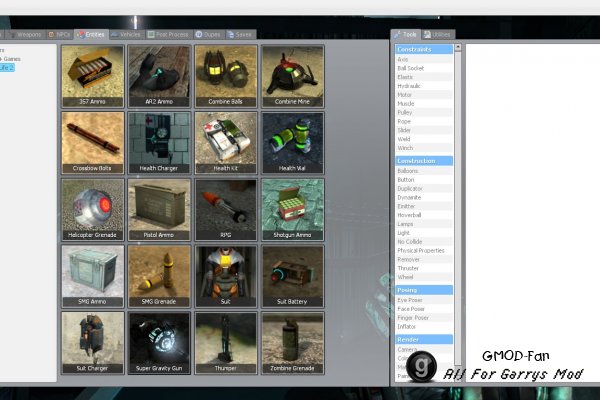Collapse the Construction category header
Screen dimensions: 600x400
tap(424, 161)
